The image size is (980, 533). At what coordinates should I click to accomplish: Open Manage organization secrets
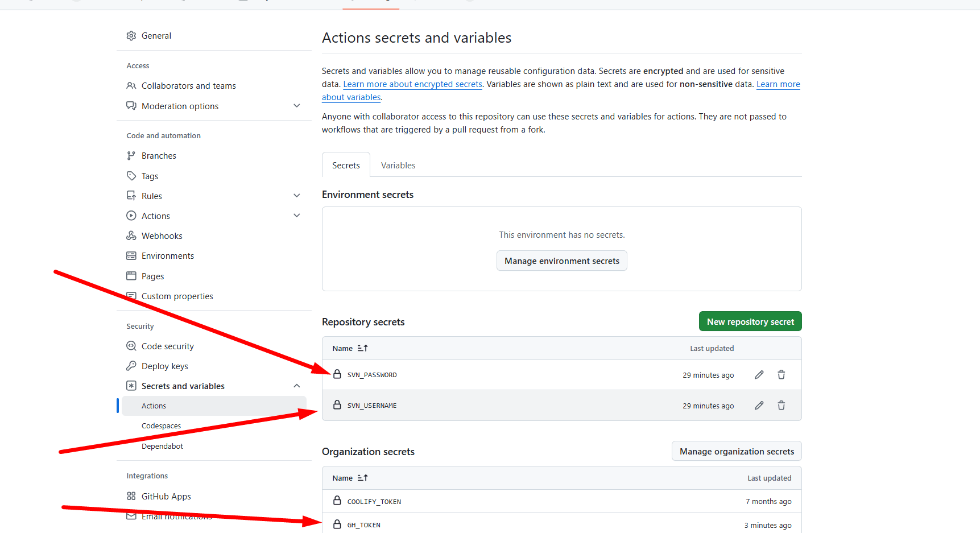(x=737, y=451)
